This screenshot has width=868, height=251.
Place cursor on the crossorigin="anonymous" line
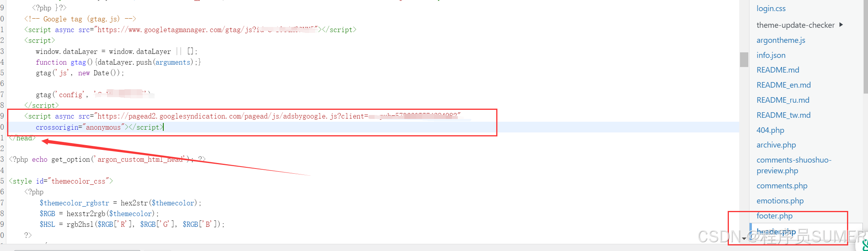click(x=99, y=127)
